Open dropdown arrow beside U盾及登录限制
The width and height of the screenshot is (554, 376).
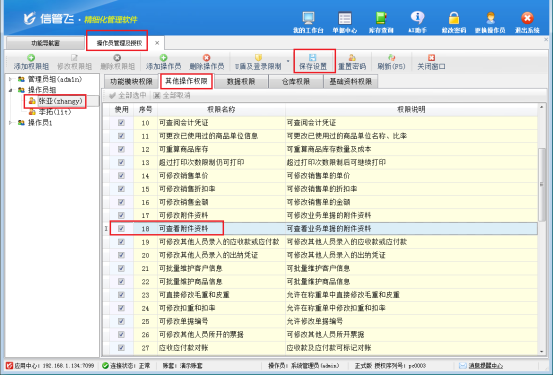(288, 61)
